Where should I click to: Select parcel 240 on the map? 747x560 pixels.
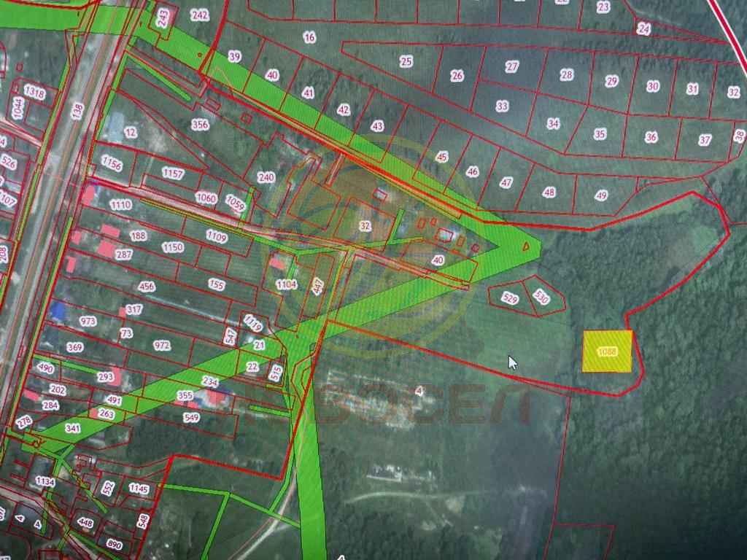click(x=266, y=177)
